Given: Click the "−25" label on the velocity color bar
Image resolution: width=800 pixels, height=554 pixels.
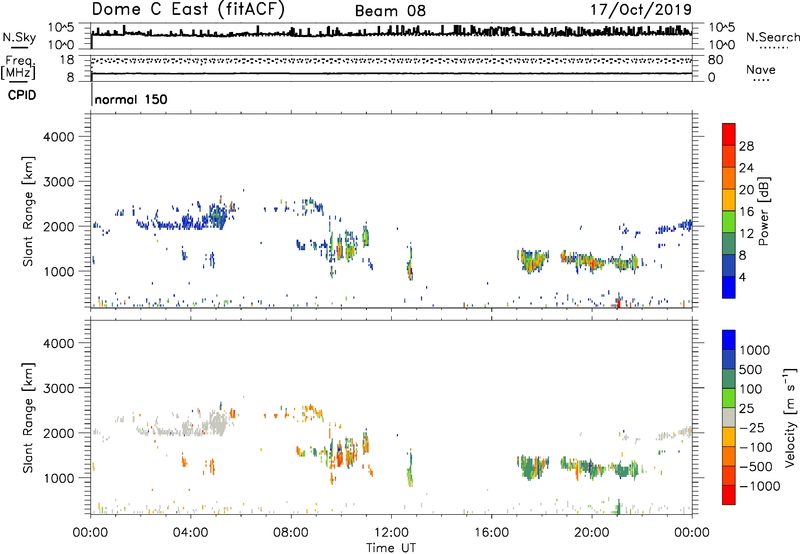Looking at the screenshot, I should [750, 428].
